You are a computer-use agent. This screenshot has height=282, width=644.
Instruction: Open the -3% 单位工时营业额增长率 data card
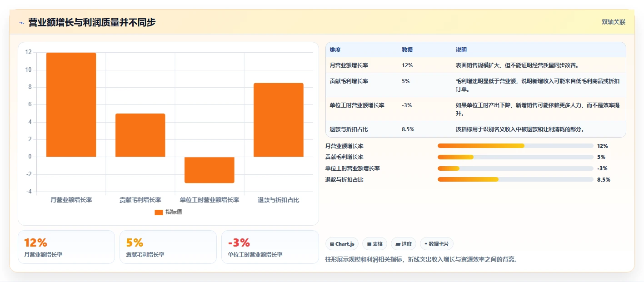point(270,247)
